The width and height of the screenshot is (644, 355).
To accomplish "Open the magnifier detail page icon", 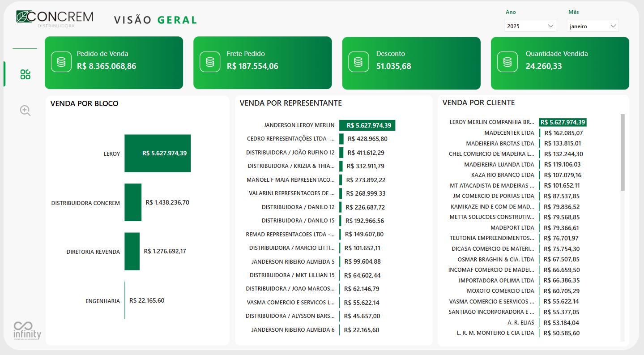I will coord(26,111).
